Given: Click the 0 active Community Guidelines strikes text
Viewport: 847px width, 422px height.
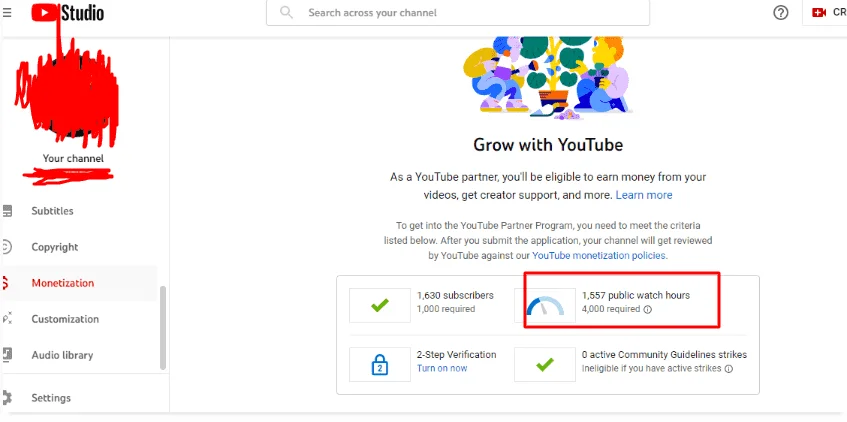Looking at the screenshot, I should [664, 355].
